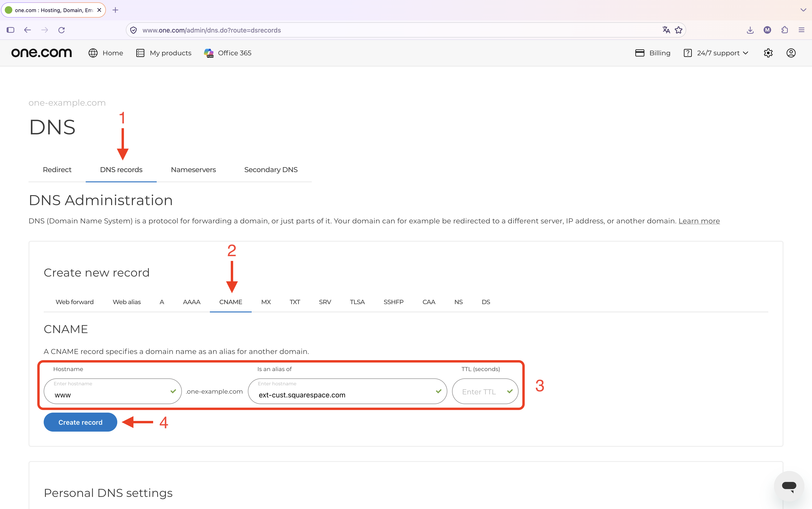Go back to previous page
812x509 pixels.
(x=27, y=30)
